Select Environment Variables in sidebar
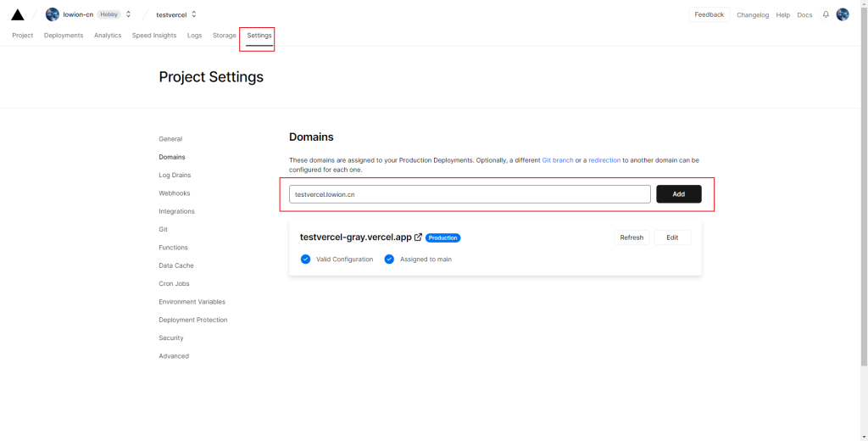Image resolution: width=868 pixels, height=441 pixels. tap(192, 302)
